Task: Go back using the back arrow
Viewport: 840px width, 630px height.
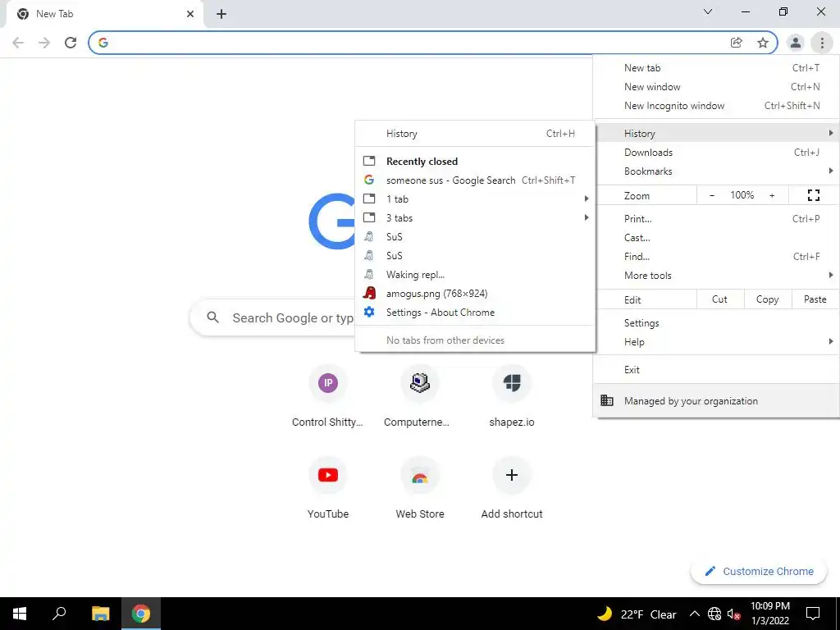Action: pos(18,43)
